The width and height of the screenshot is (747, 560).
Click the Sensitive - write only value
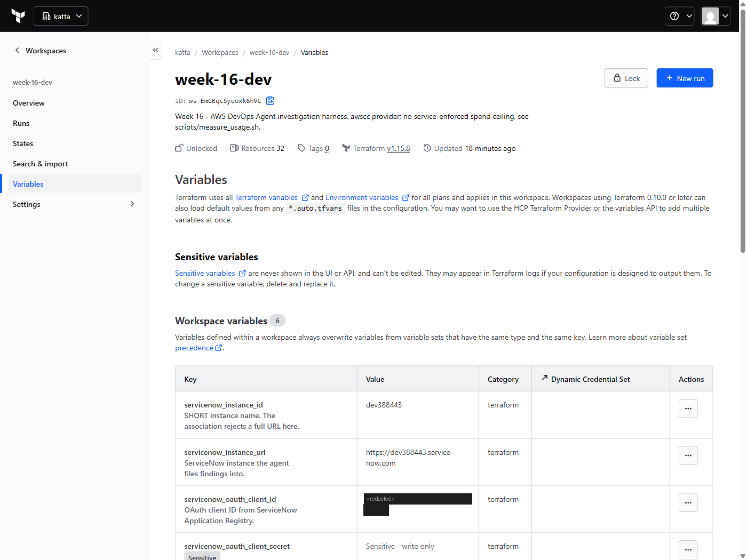[x=400, y=546]
